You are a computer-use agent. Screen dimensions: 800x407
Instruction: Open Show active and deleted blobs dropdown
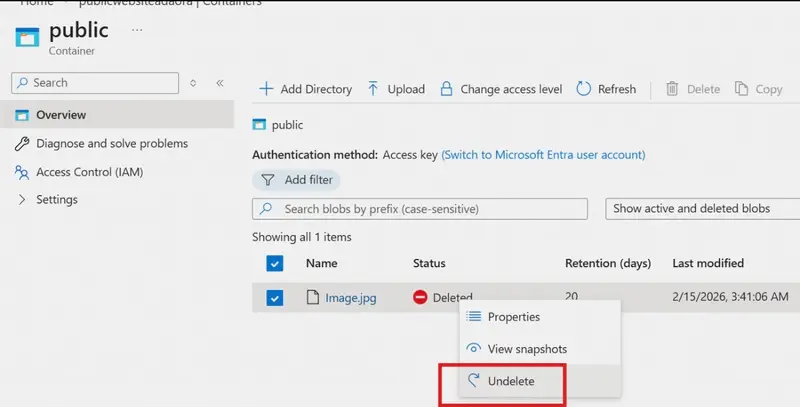click(x=703, y=209)
